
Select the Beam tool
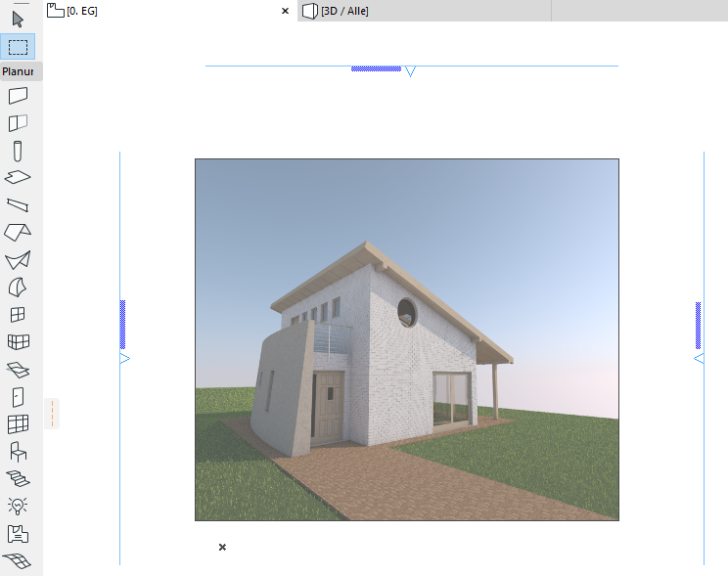(18, 204)
